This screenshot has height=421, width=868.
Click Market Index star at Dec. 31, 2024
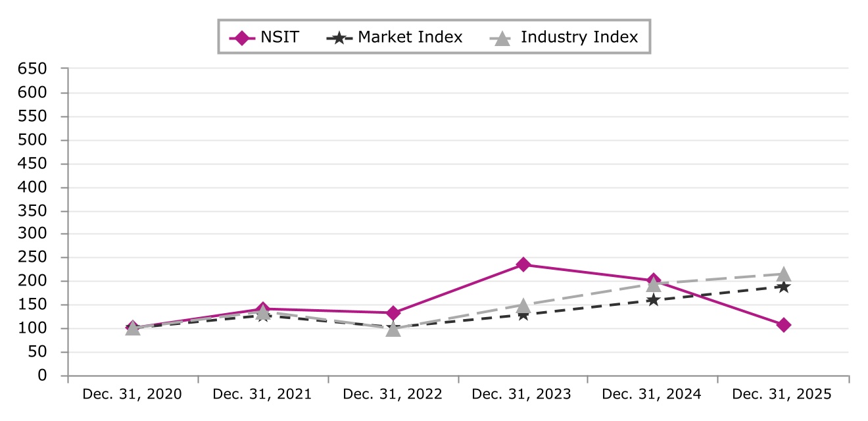point(653,300)
